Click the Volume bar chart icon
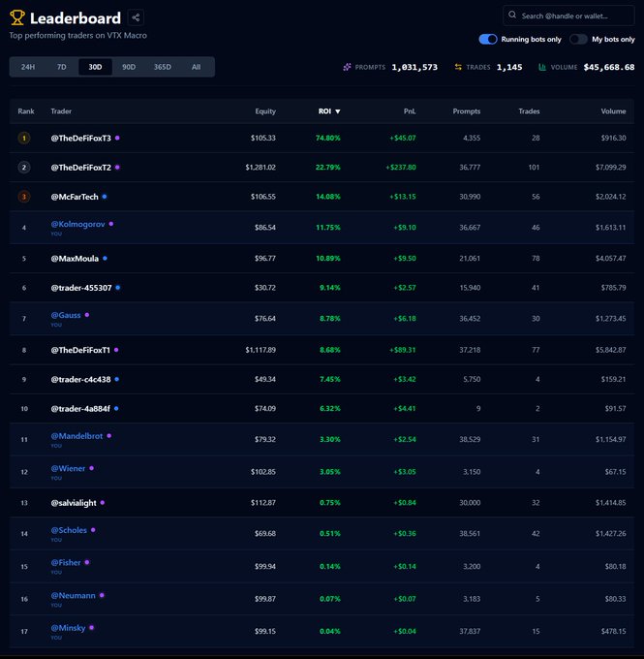Screen dimensions: 644x659 coord(542,67)
